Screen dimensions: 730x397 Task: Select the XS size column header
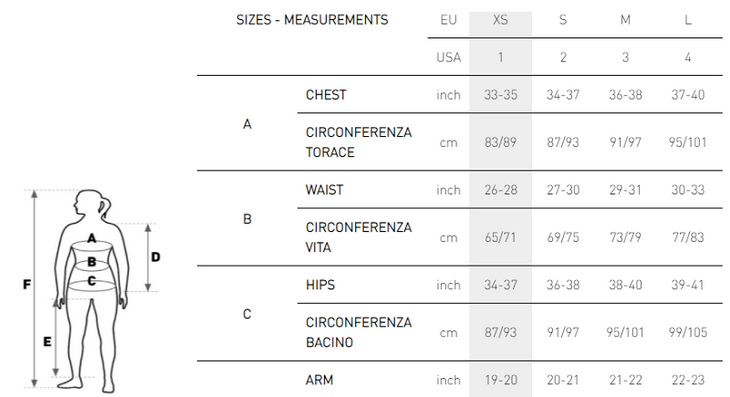[500, 20]
